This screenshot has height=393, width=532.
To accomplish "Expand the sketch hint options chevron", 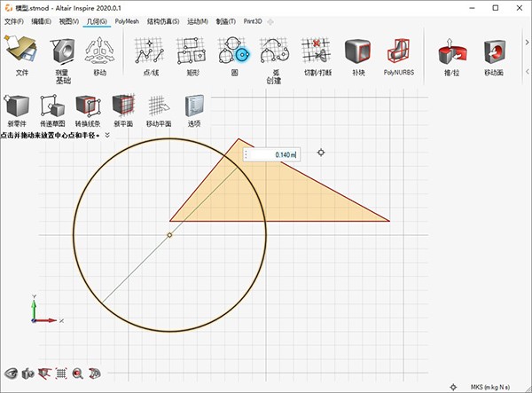I will (x=107, y=136).
